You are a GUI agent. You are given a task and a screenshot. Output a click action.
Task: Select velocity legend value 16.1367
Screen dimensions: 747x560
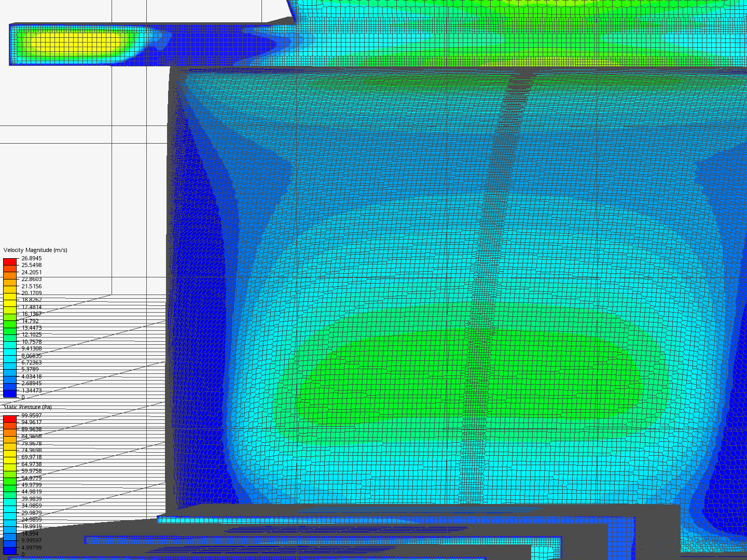pyautogui.click(x=32, y=314)
